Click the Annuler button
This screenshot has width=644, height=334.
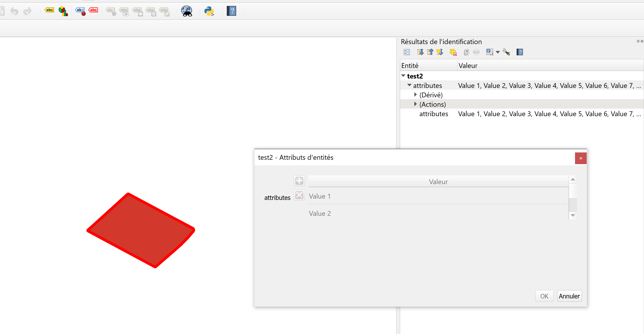click(x=569, y=296)
